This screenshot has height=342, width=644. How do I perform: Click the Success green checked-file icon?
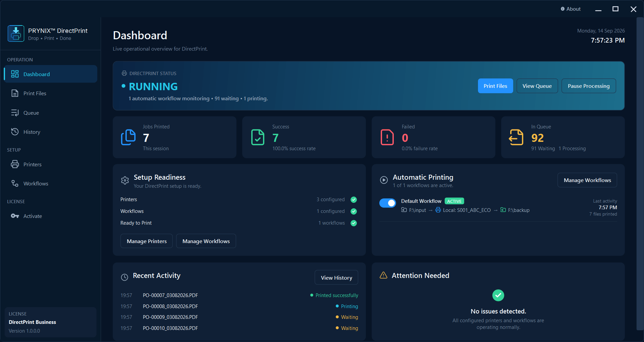point(258,137)
